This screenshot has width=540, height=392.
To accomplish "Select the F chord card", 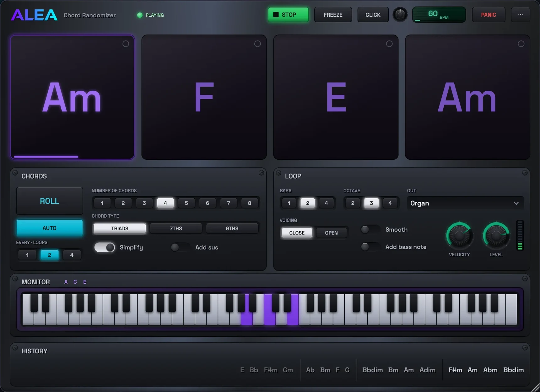I will tap(204, 97).
